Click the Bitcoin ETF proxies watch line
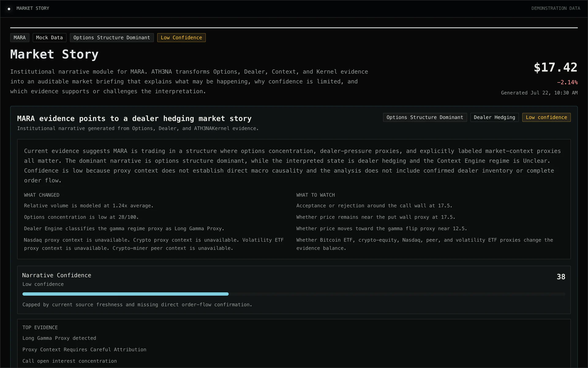The image size is (588, 368). [x=425, y=244]
